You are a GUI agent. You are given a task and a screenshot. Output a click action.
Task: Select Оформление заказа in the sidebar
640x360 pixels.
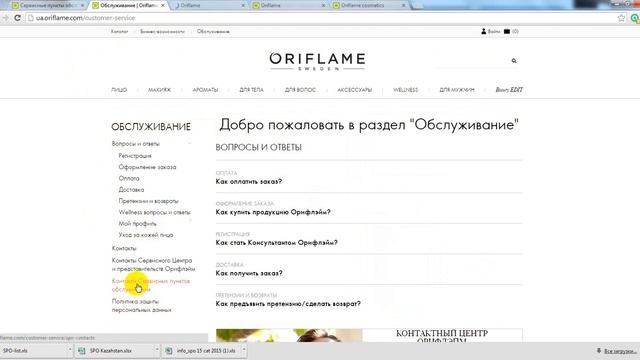pos(147,167)
